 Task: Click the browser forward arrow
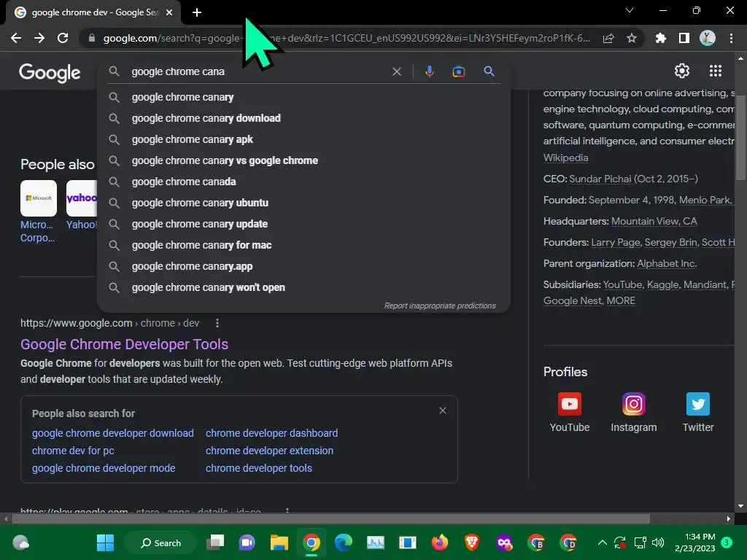[39, 38]
